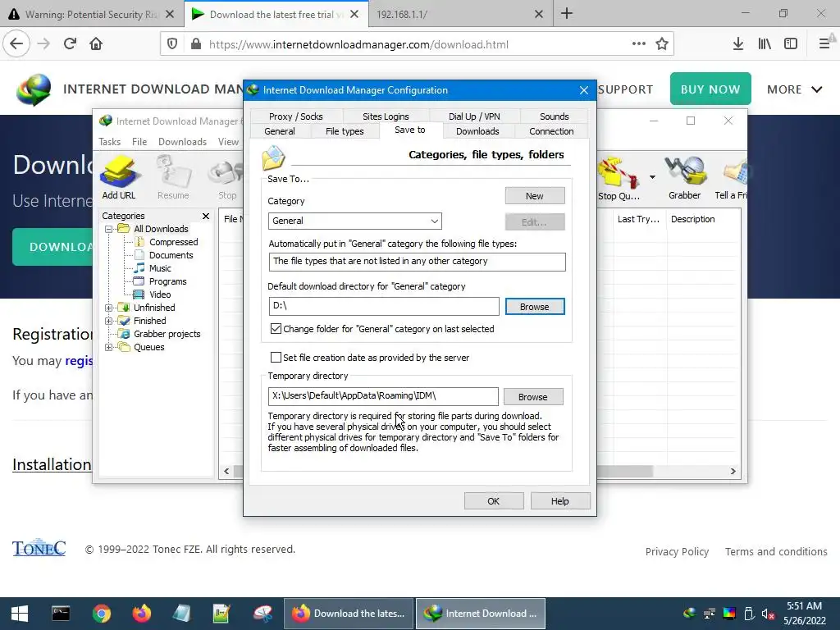Image resolution: width=840 pixels, height=630 pixels.
Task: Open the Windows Start menu
Action: (x=20, y=614)
